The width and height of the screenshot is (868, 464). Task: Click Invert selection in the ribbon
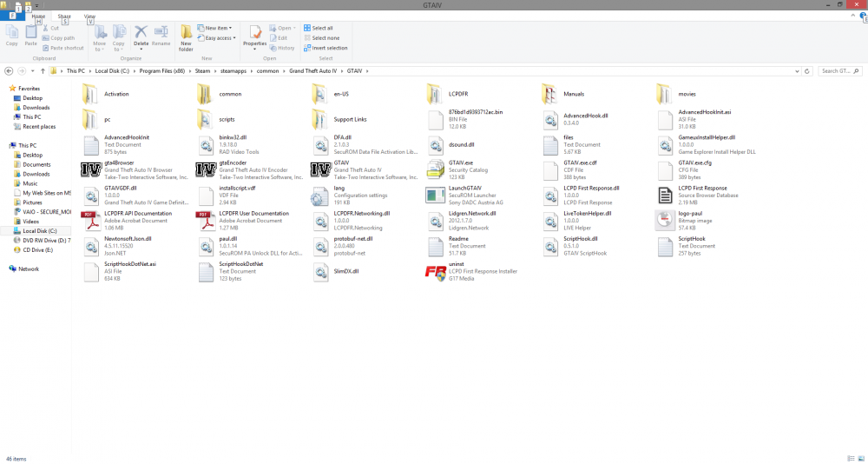click(325, 48)
